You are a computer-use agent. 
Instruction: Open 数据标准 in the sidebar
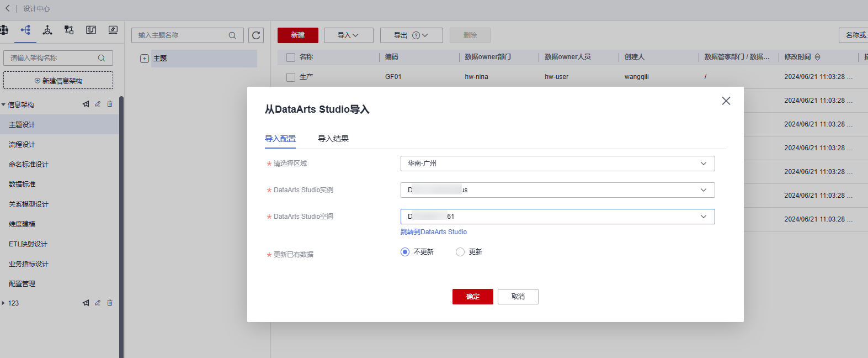[59, 185]
